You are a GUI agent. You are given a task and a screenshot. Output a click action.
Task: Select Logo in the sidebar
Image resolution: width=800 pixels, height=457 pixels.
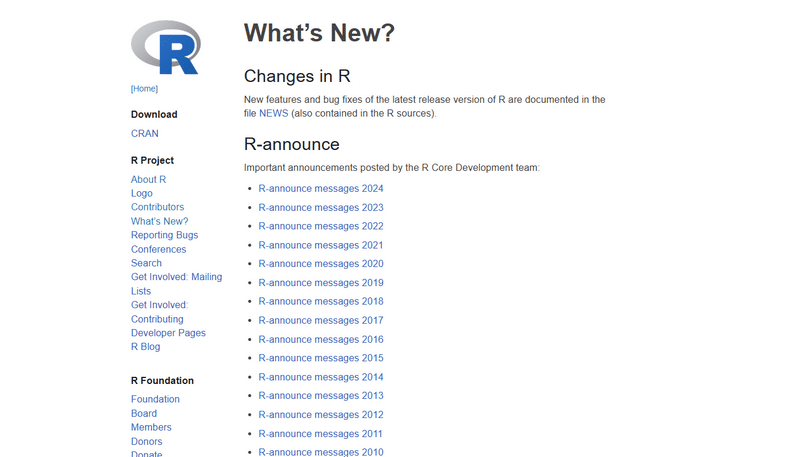click(x=142, y=194)
